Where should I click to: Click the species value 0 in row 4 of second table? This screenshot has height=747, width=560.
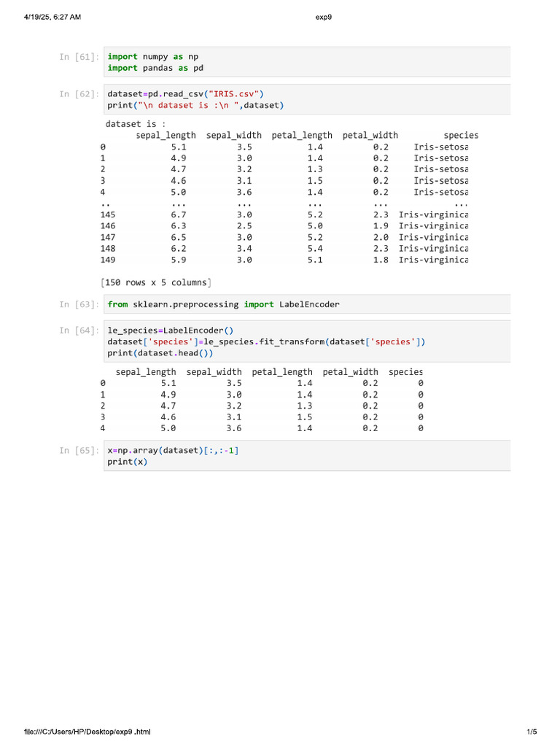pos(421,428)
